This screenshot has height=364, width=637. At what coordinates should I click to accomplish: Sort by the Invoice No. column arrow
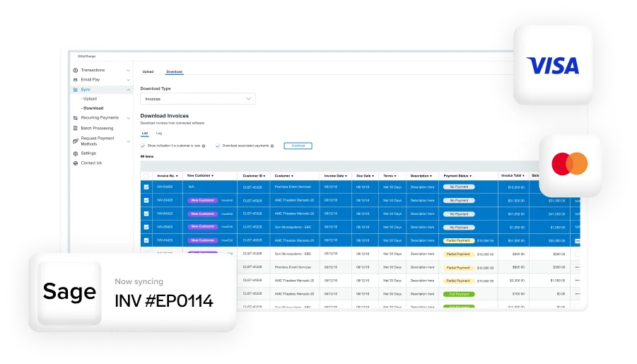coord(177,176)
